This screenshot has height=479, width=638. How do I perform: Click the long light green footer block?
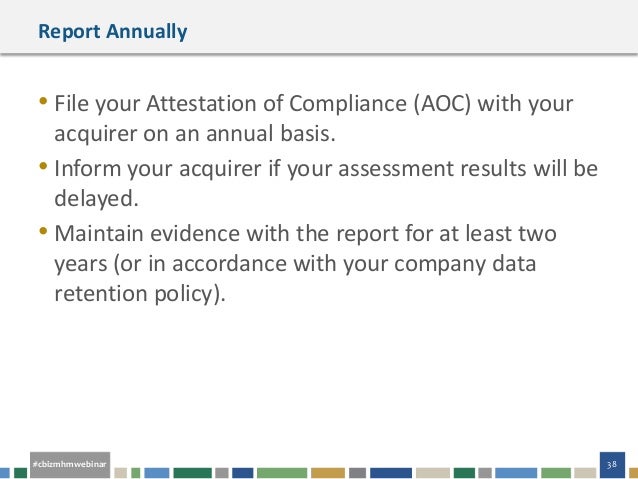click(x=282, y=472)
